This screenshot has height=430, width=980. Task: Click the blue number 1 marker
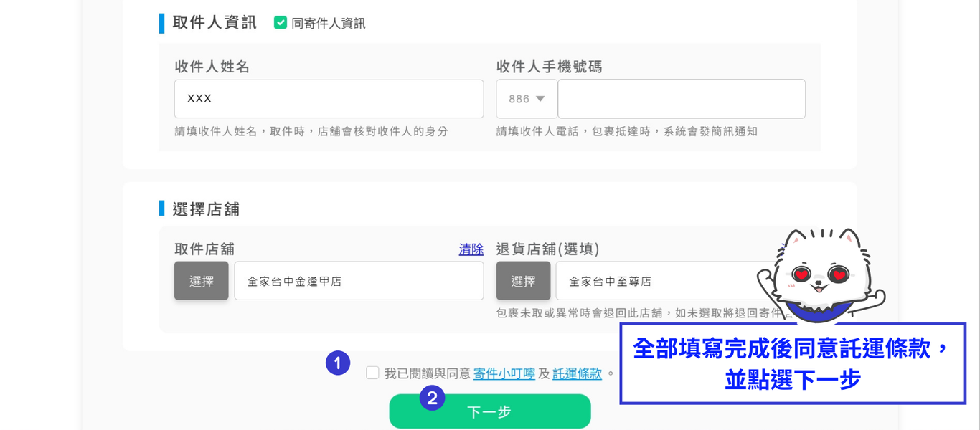[x=338, y=363]
